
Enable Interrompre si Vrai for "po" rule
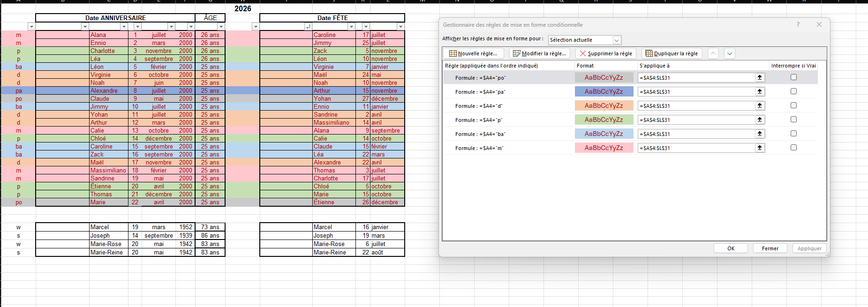pos(793,77)
